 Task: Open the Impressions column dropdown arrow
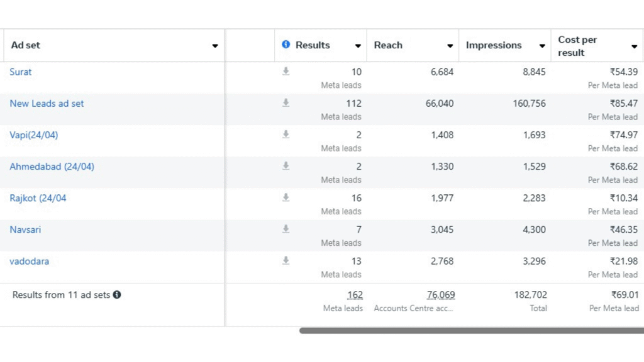point(541,46)
